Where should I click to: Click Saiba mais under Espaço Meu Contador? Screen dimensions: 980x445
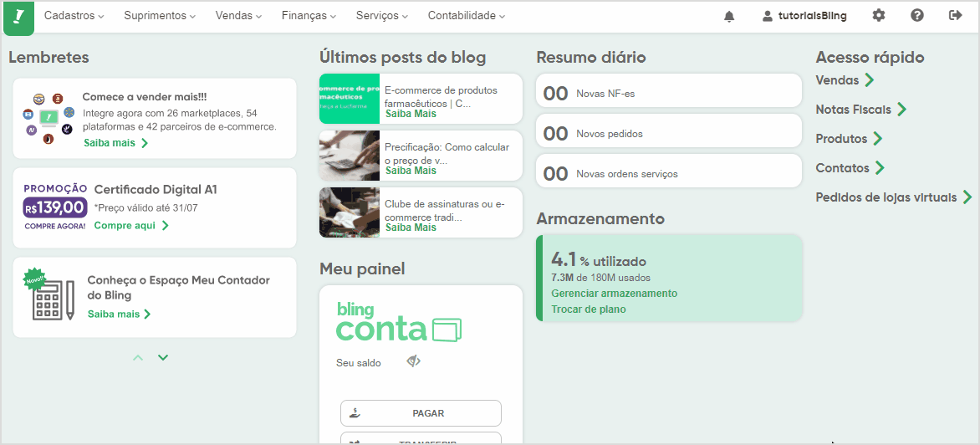[120, 314]
